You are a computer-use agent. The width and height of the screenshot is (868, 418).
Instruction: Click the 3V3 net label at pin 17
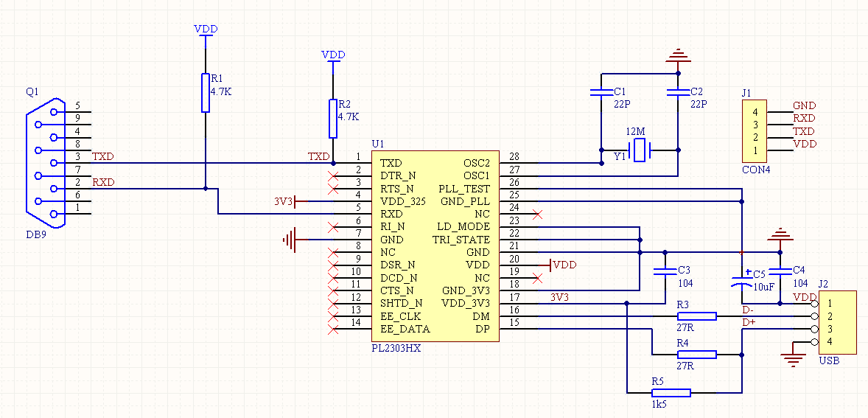click(x=560, y=297)
